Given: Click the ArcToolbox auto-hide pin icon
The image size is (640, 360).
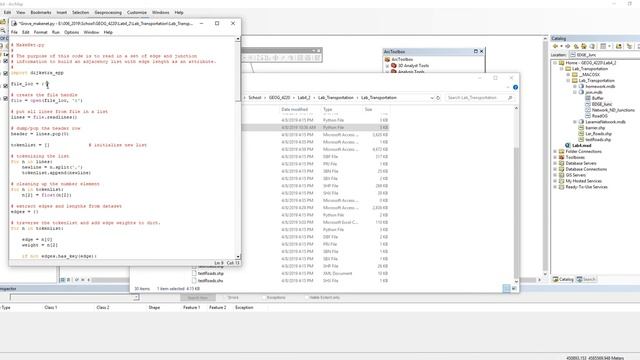Looking at the screenshot, I should 476,51.
